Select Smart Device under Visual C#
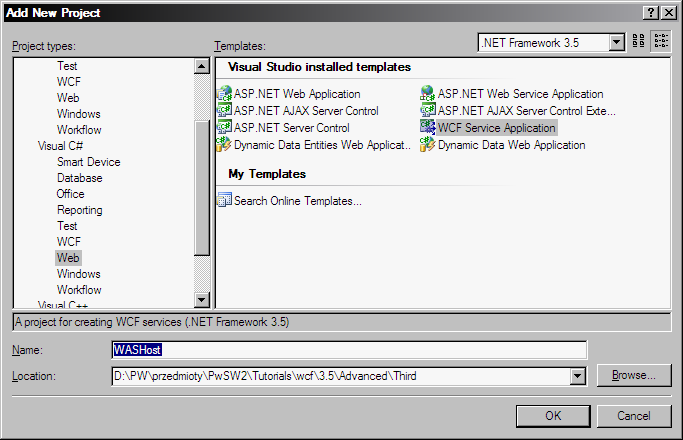The image size is (683, 440). tap(89, 162)
